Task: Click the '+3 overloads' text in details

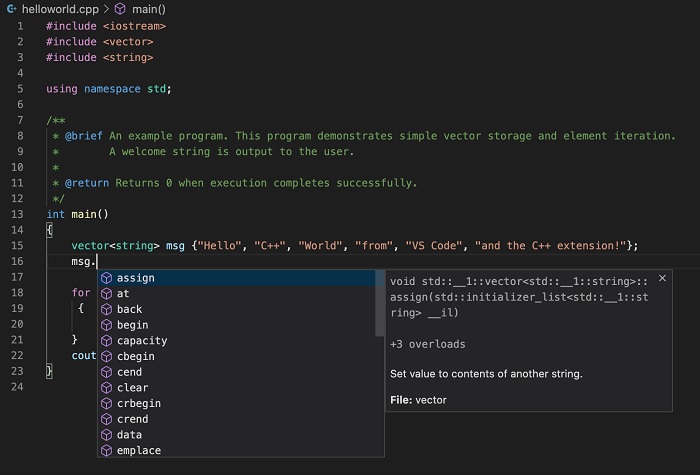Action: click(427, 344)
